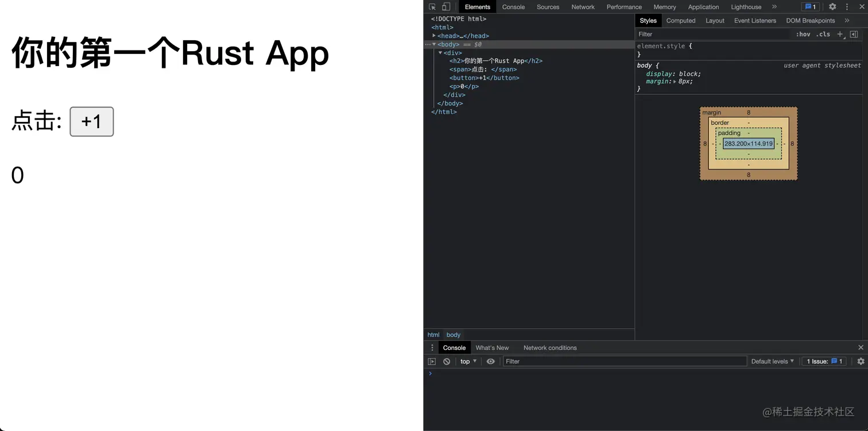Select the DOM Breakpoints tab
Screen dimensions: 868x431
(x=810, y=21)
